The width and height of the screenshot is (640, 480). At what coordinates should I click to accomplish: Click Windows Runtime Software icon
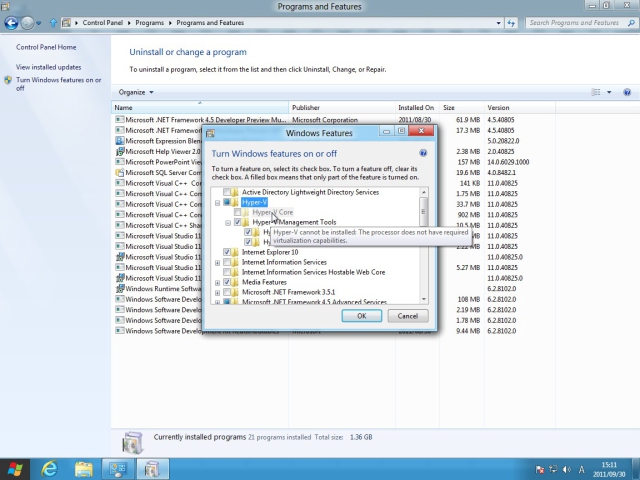(120, 289)
